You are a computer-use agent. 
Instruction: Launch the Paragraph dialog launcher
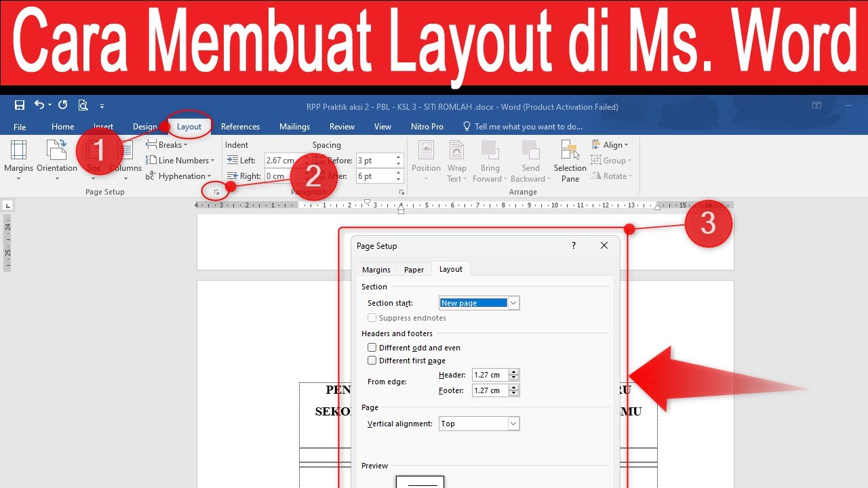point(401,192)
